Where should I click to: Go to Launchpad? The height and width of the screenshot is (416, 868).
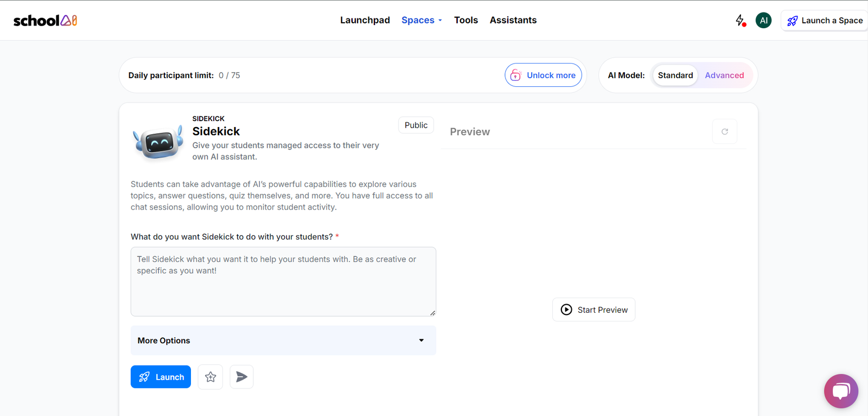coord(365,20)
